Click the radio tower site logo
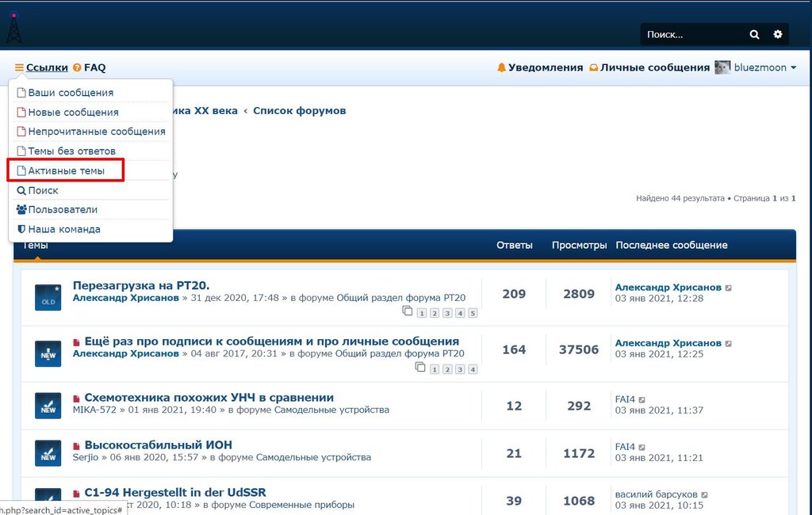 (14, 28)
